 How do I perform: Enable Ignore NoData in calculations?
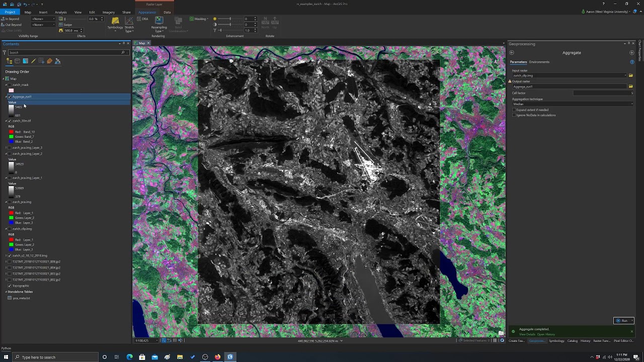(x=514, y=115)
